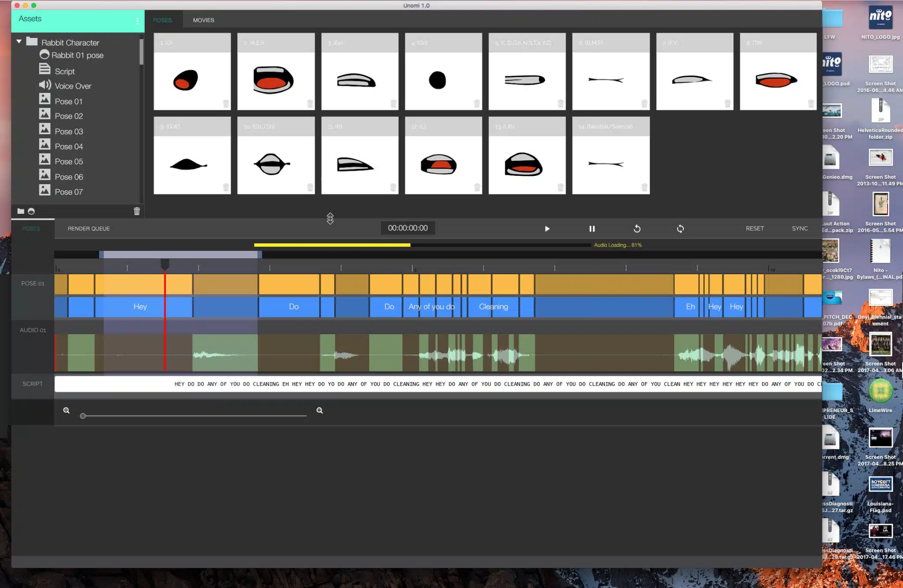
Task: Delete mouth pose 5 consonants card
Action: (560, 104)
